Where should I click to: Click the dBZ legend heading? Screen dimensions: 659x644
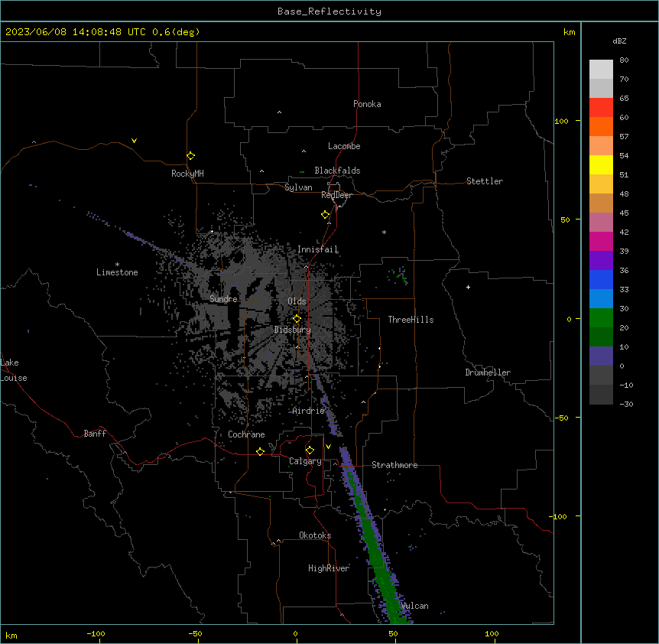(x=619, y=41)
